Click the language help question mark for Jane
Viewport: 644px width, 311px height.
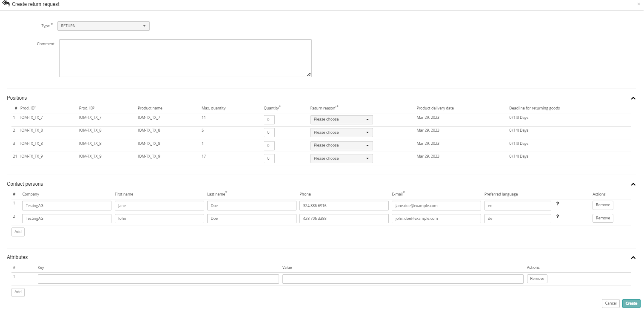pyautogui.click(x=558, y=204)
